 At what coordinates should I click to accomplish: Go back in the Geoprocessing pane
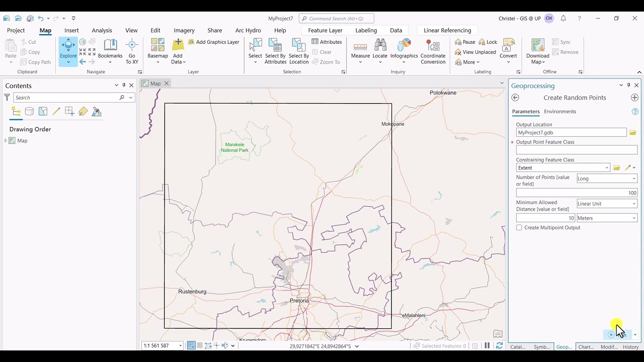tap(515, 98)
